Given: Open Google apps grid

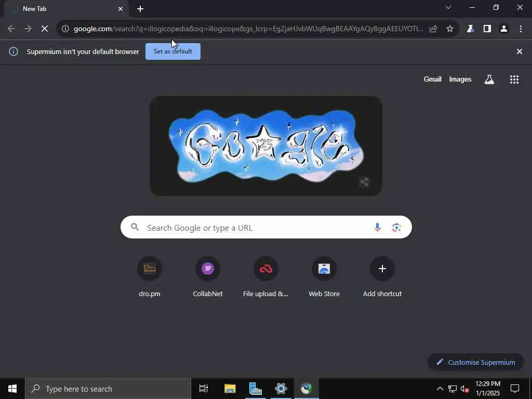Looking at the screenshot, I should [514, 79].
